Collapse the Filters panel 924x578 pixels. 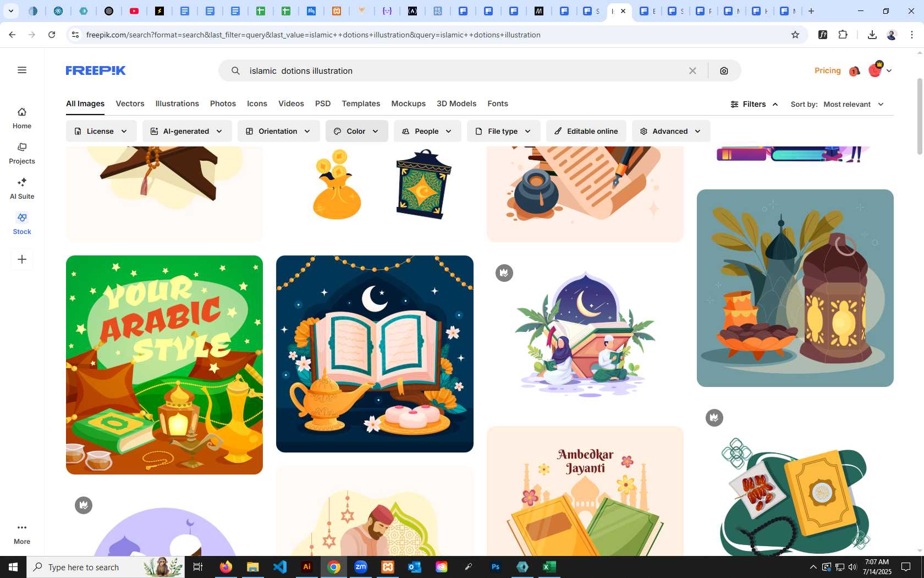754,104
